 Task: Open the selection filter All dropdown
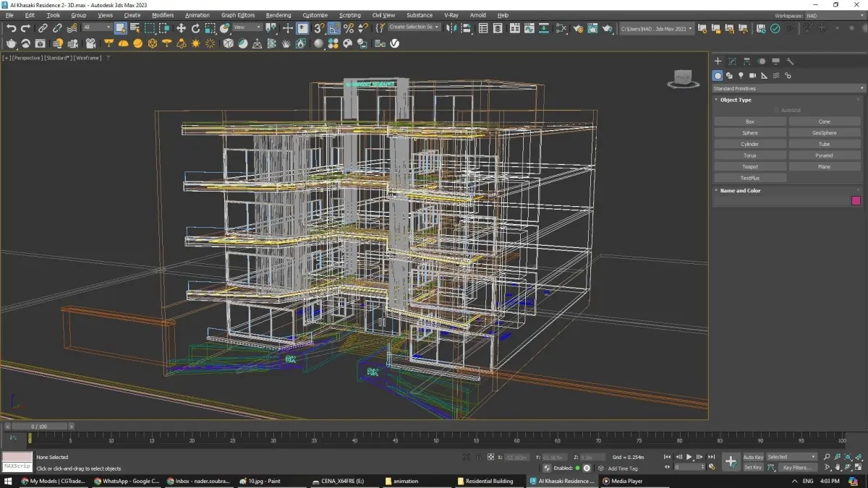pyautogui.click(x=96, y=27)
